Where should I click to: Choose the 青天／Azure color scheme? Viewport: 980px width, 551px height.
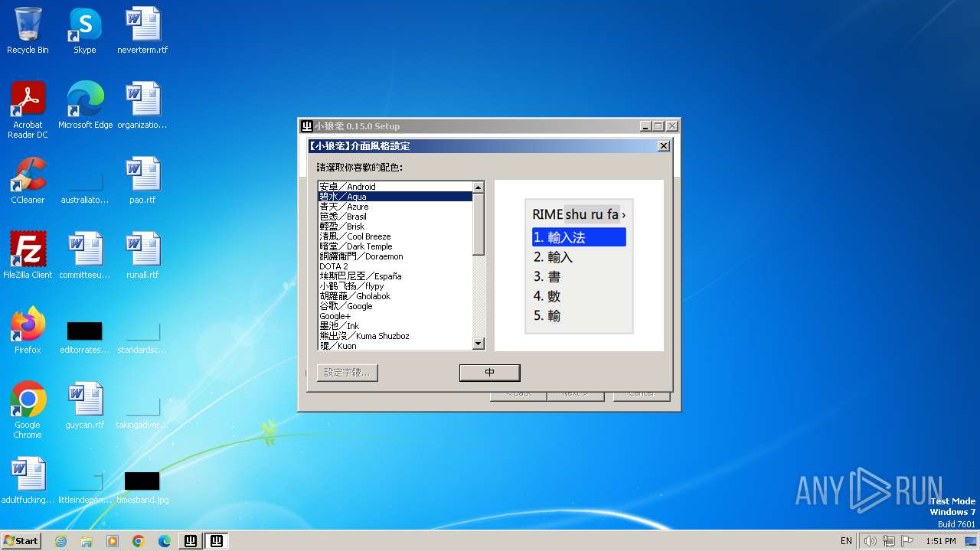coord(395,207)
